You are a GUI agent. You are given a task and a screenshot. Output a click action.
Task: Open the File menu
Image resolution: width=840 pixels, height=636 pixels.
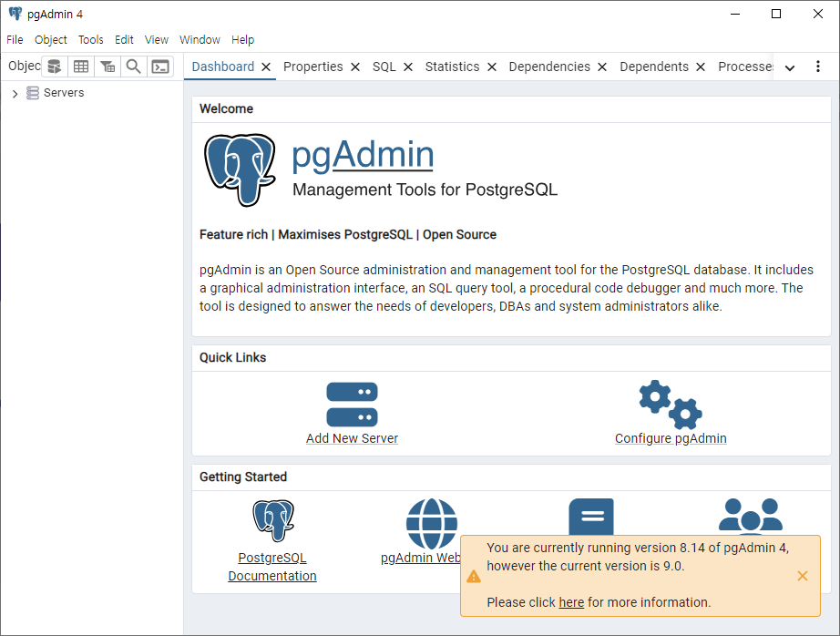pyautogui.click(x=15, y=40)
